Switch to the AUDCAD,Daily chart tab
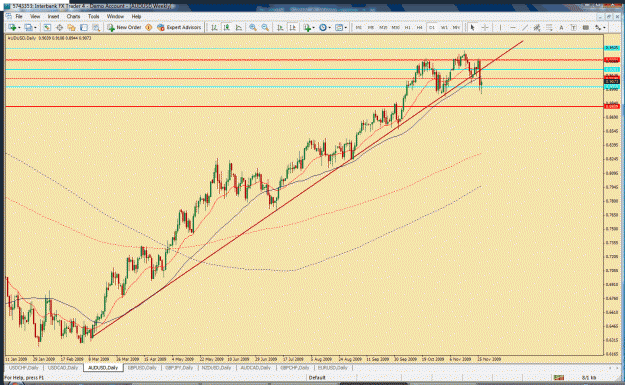Screen dimensions: 625x385 [x=256, y=368]
